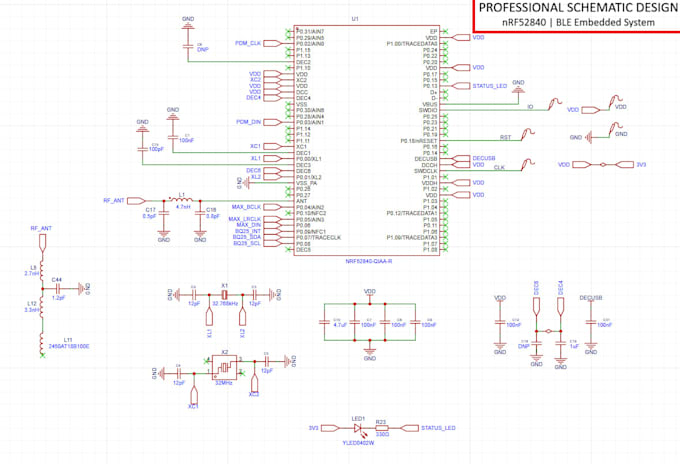680x464 pixels.
Task: Click the 'P0.07/TRACECLK' pin label
Action: tap(318, 238)
